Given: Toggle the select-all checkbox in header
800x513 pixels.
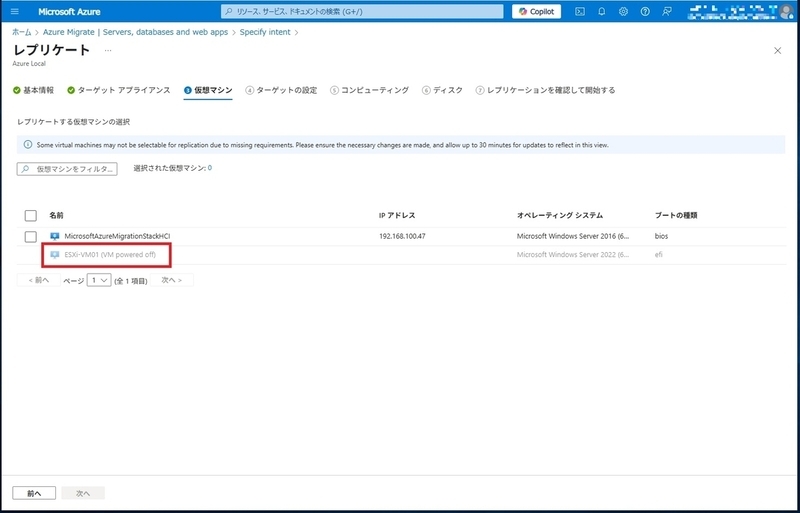Looking at the screenshot, I should pyautogui.click(x=31, y=215).
